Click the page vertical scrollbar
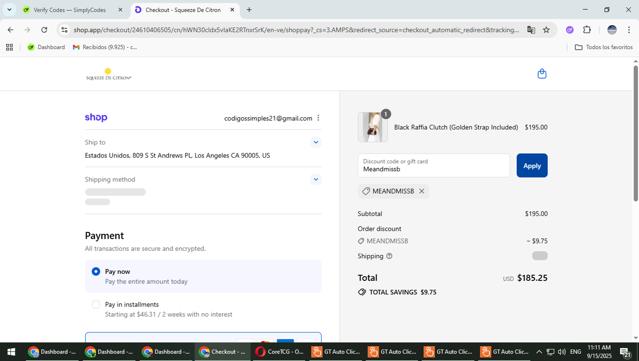 [x=635, y=133]
